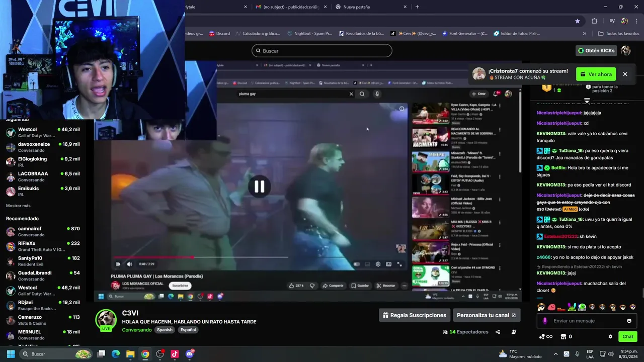Open ElGlogloking channel in sidebar
This screenshot has width=644, height=362.
click(x=43, y=162)
